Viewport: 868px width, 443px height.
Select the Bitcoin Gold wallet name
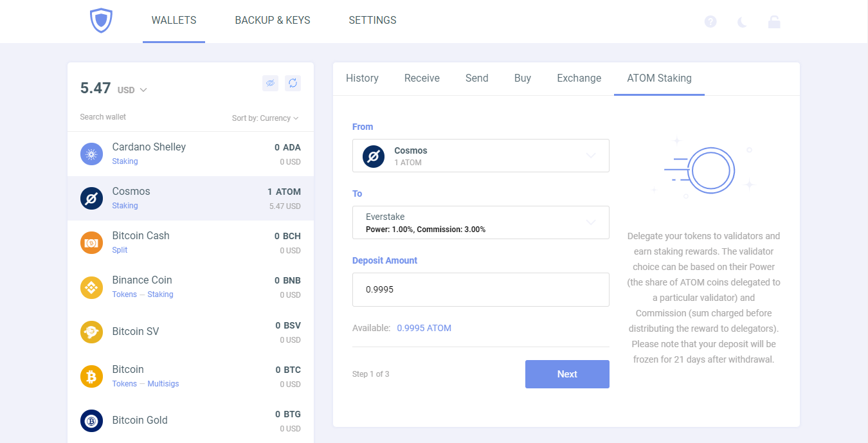pos(140,420)
